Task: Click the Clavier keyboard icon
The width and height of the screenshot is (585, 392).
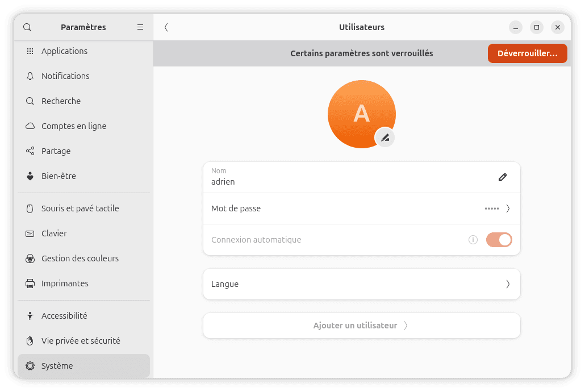Action: coord(30,233)
